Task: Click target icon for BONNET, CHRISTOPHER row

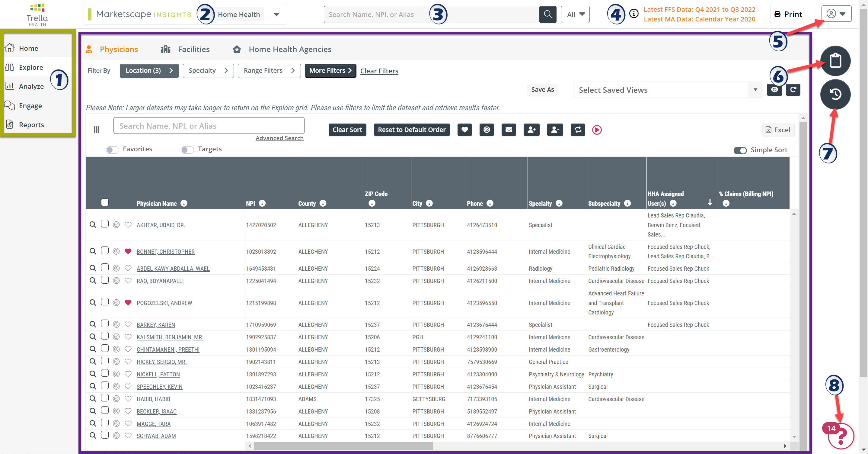Action: tap(116, 251)
